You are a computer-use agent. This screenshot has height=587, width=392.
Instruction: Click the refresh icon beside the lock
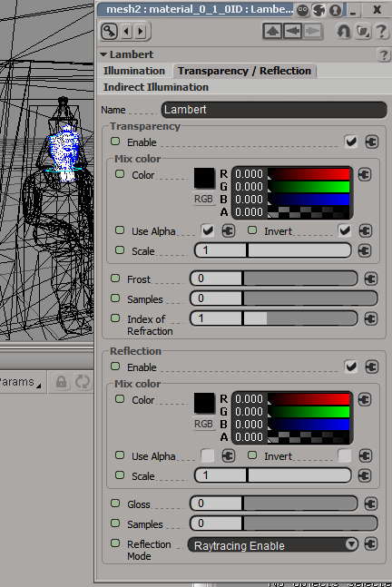pos(83,382)
